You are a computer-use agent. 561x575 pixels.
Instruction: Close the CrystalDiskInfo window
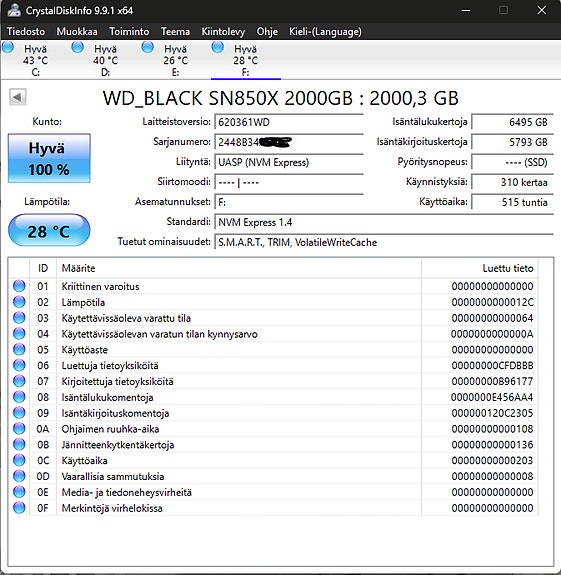[x=542, y=10]
